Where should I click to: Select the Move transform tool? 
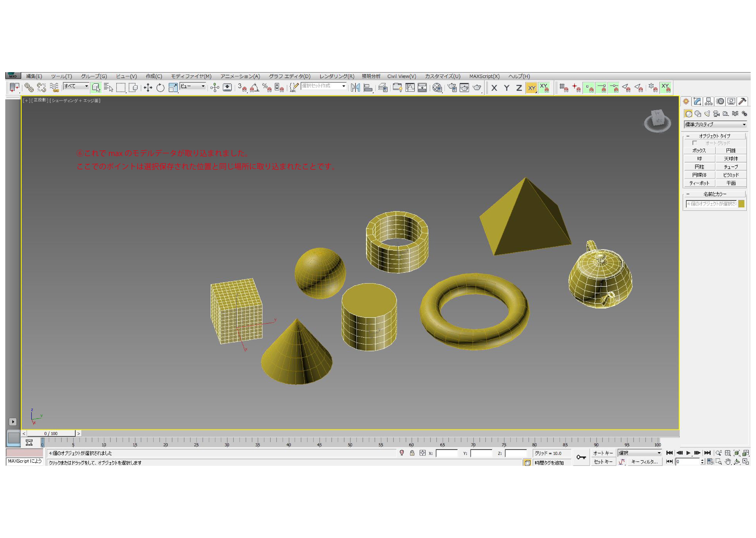(x=148, y=87)
